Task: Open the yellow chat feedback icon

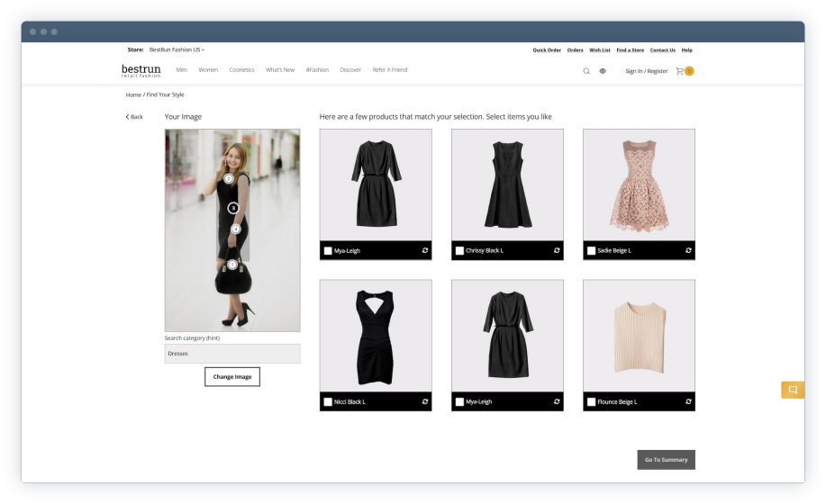Action: point(793,390)
